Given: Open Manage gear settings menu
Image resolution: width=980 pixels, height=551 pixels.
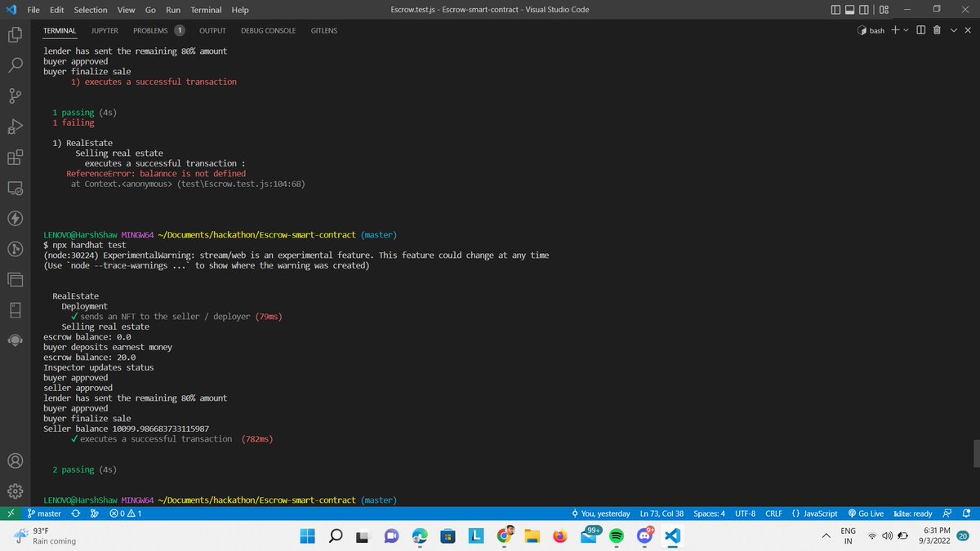Looking at the screenshot, I should 15,491.
